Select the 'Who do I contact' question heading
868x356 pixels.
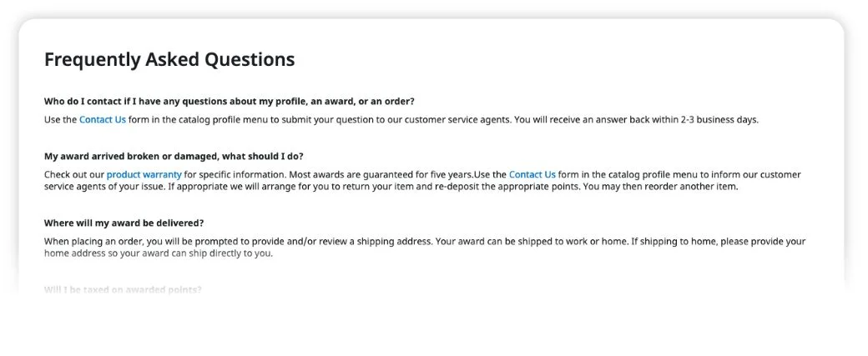click(x=230, y=101)
